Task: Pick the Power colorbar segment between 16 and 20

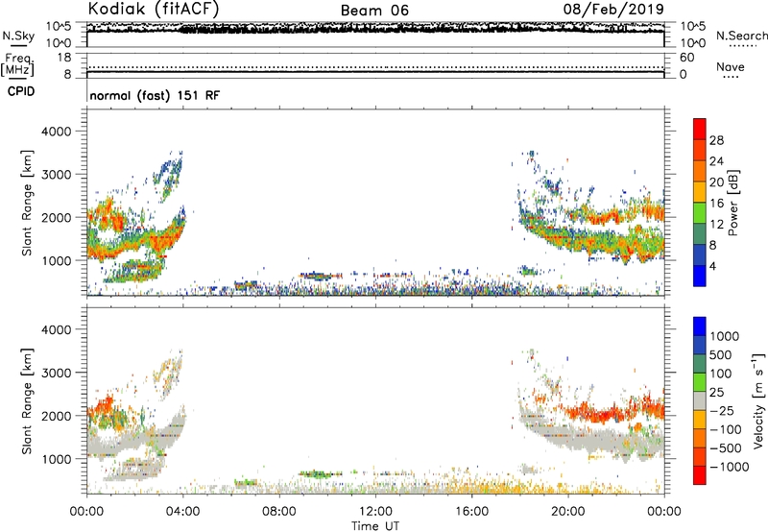Action: tap(700, 192)
